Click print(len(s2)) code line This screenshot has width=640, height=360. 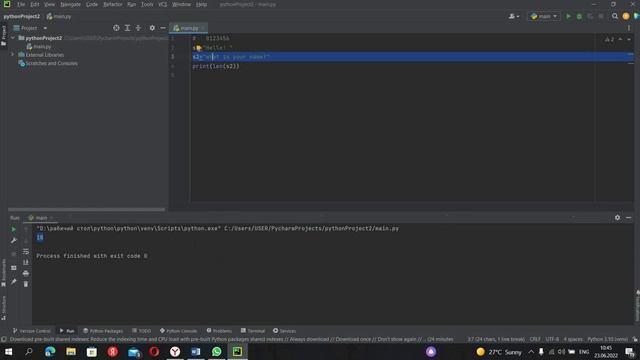click(216, 66)
